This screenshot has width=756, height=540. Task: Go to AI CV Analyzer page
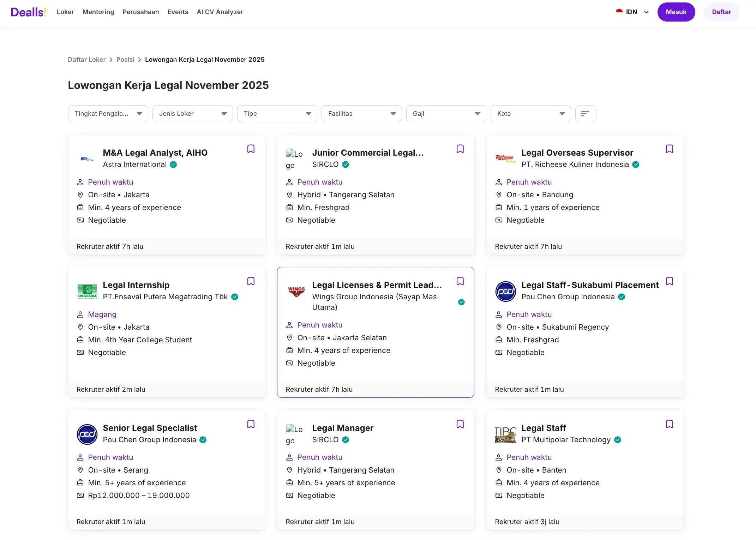point(220,12)
